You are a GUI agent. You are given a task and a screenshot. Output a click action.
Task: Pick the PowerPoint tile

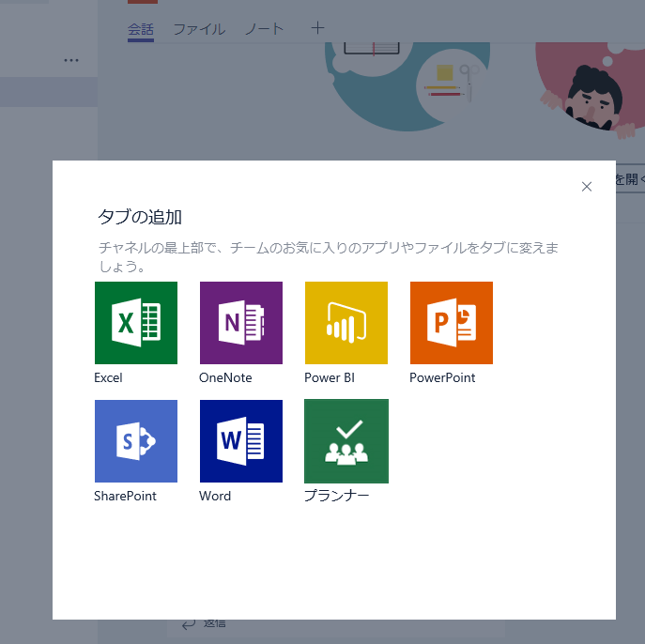click(x=452, y=323)
